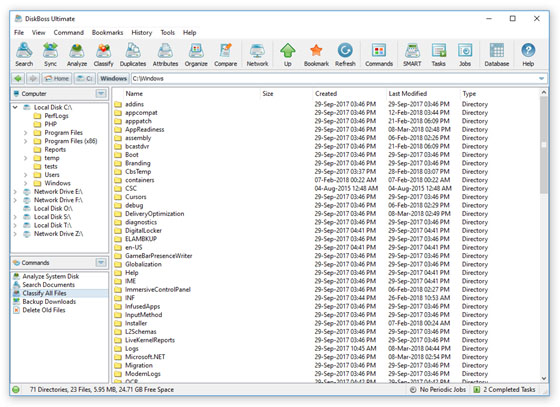560x407 pixels.
Task: Click the scrollbar down arrow
Action: pyautogui.click(x=544, y=378)
